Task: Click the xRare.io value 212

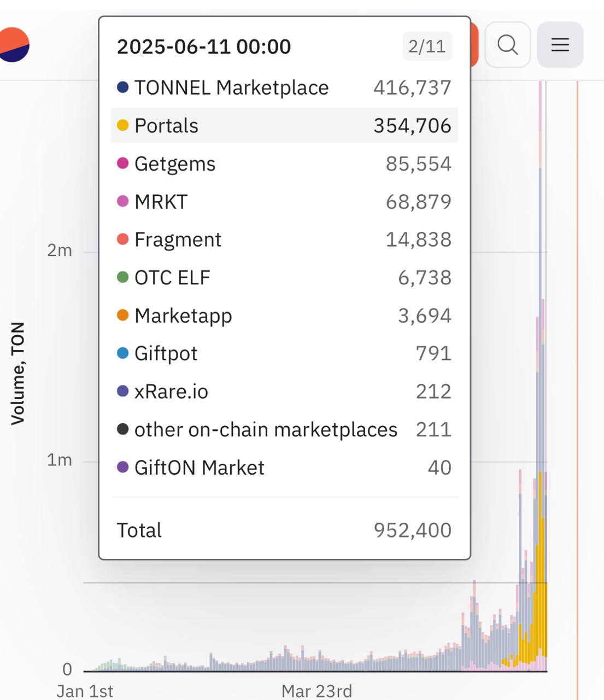Action: [434, 392]
